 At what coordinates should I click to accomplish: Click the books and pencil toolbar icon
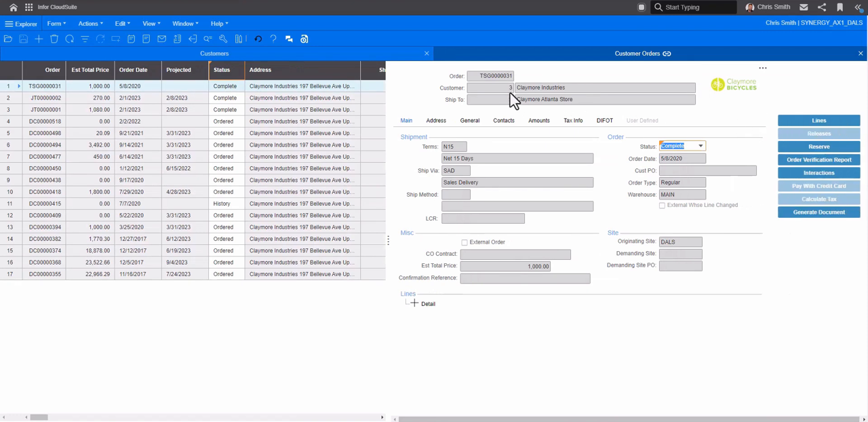[239, 39]
